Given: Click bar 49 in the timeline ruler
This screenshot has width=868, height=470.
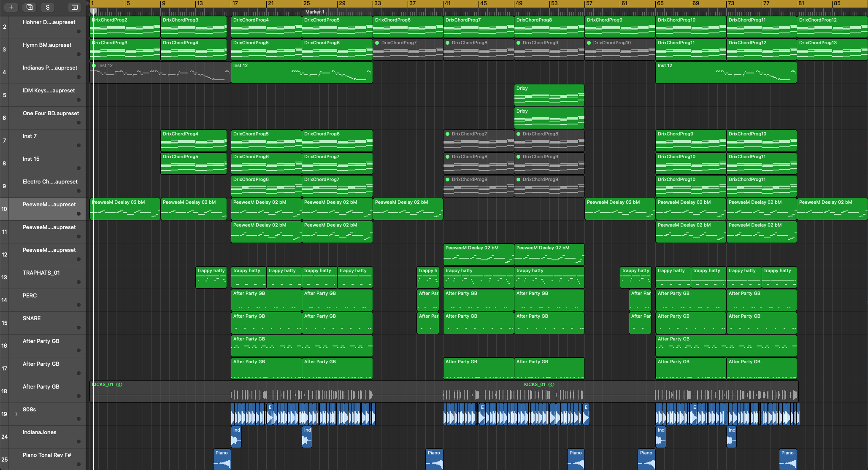Looking at the screenshot, I should coord(519,3).
